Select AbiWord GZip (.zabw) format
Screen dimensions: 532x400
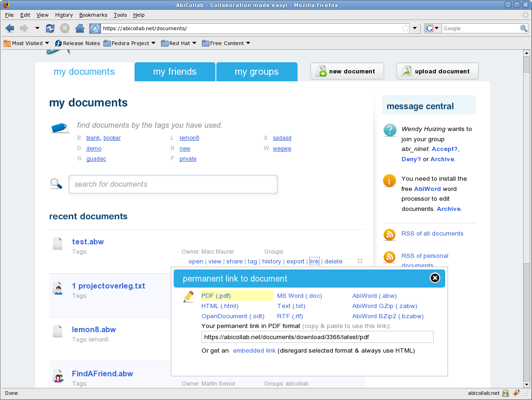[x=385, y=306]
